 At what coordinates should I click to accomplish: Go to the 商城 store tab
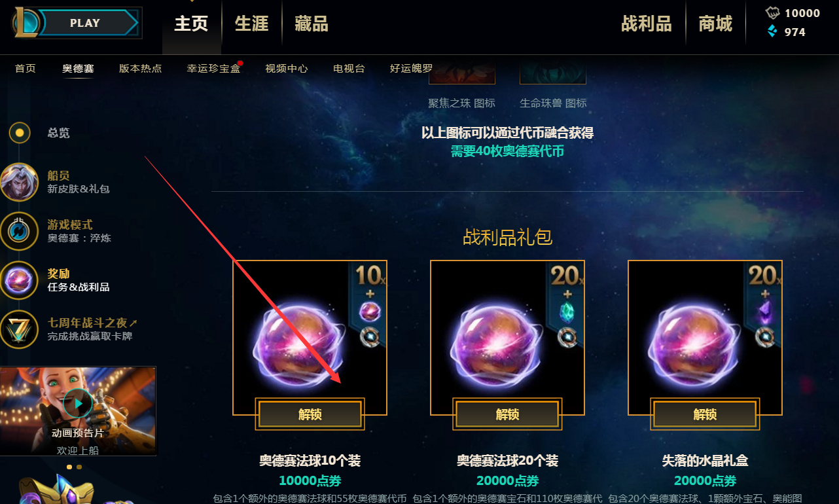(x=715, y=24)
